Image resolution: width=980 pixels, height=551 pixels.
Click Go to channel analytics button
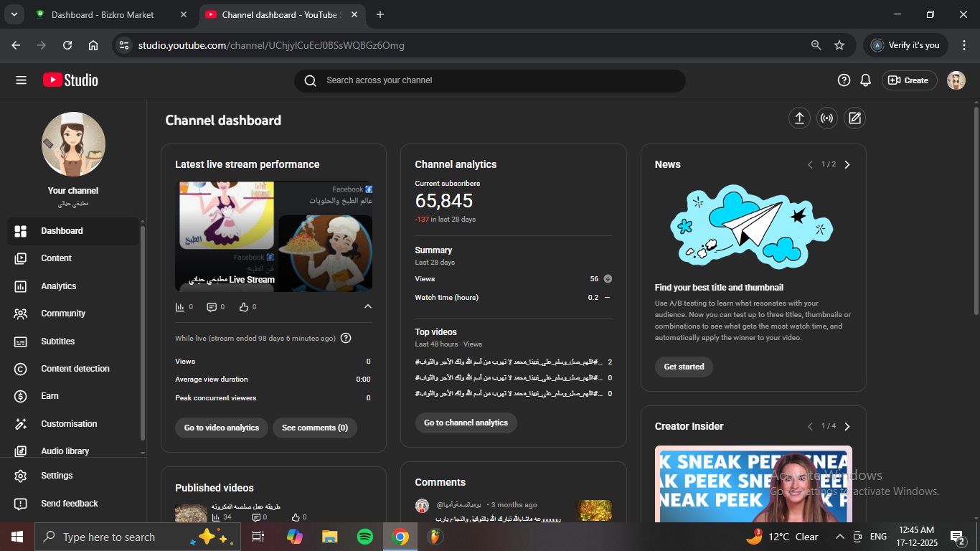[466, 423]
